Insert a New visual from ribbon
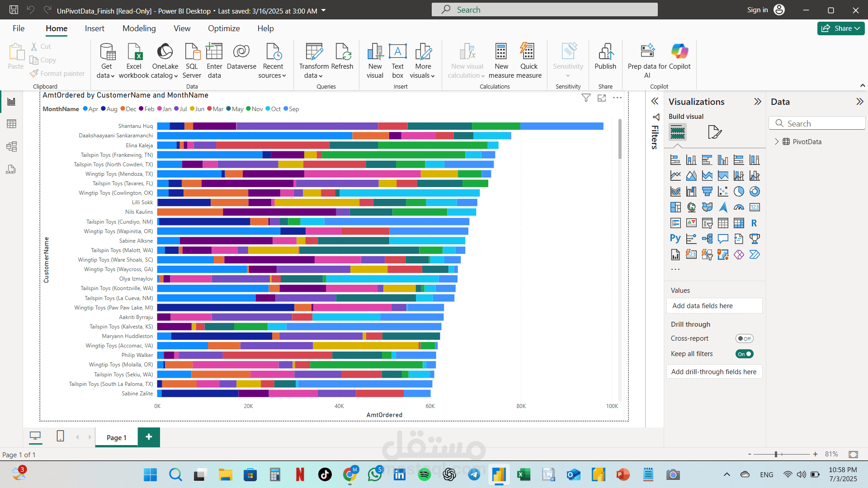 click(375, 61)
